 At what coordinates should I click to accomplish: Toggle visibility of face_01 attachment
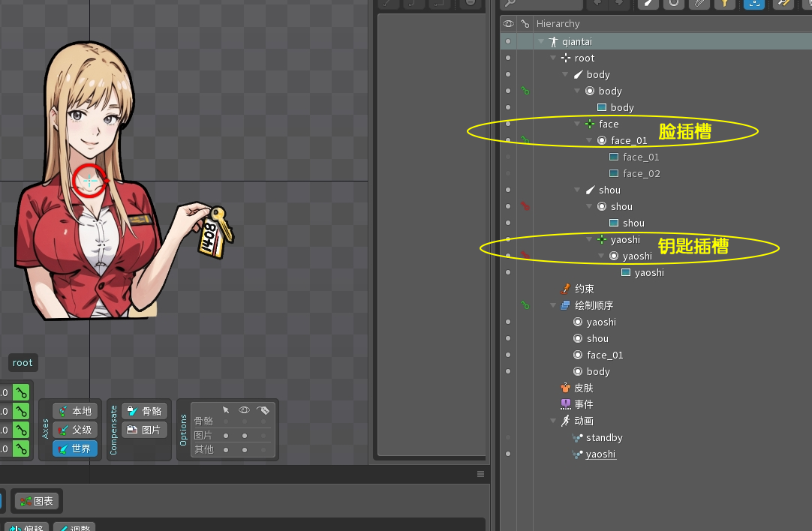click(x=508, y=157)
